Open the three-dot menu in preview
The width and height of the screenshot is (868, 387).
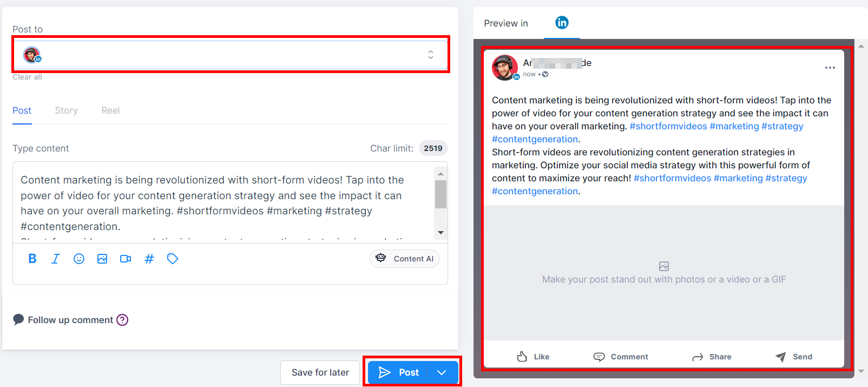click(x=830, y=68)
